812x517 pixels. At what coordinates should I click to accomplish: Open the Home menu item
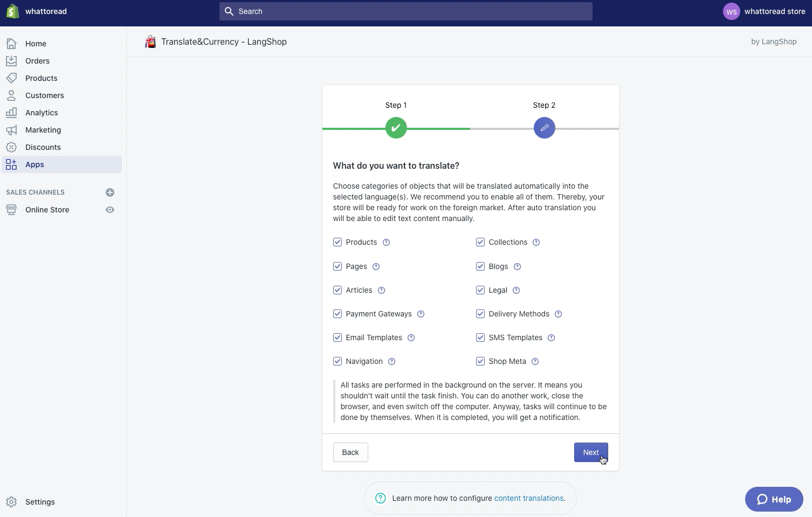pos(61,44)
